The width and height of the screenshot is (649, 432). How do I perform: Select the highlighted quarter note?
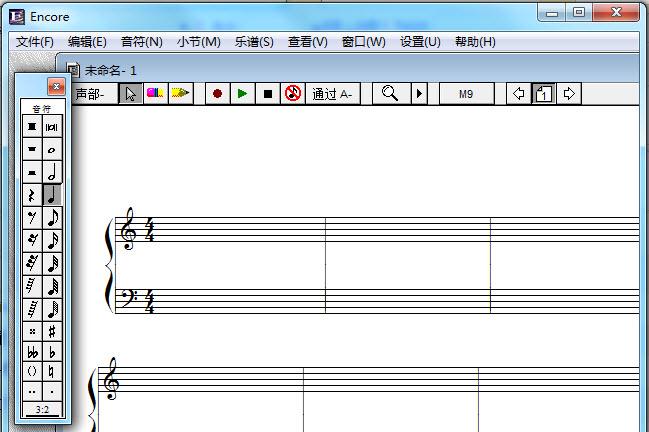[x=52, y=194]
